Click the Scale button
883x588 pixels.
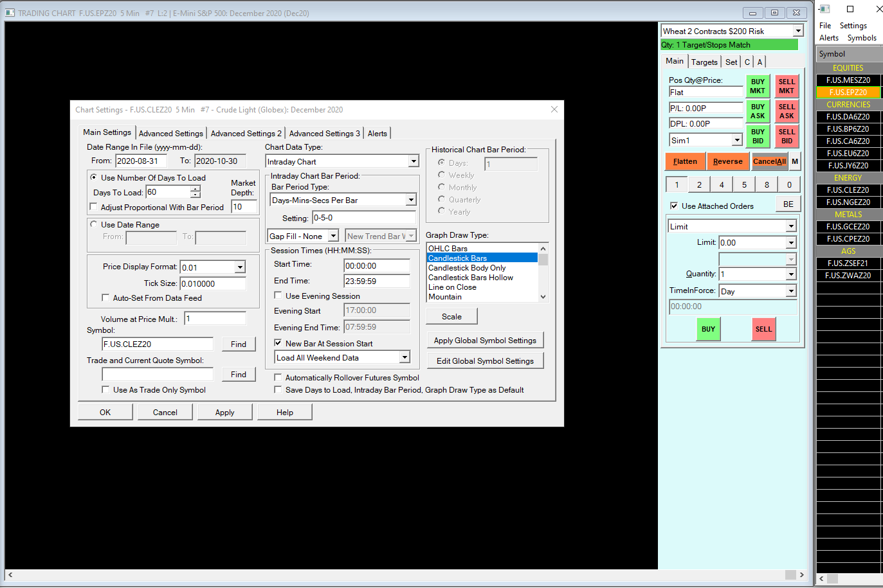[x=451, y=316]
